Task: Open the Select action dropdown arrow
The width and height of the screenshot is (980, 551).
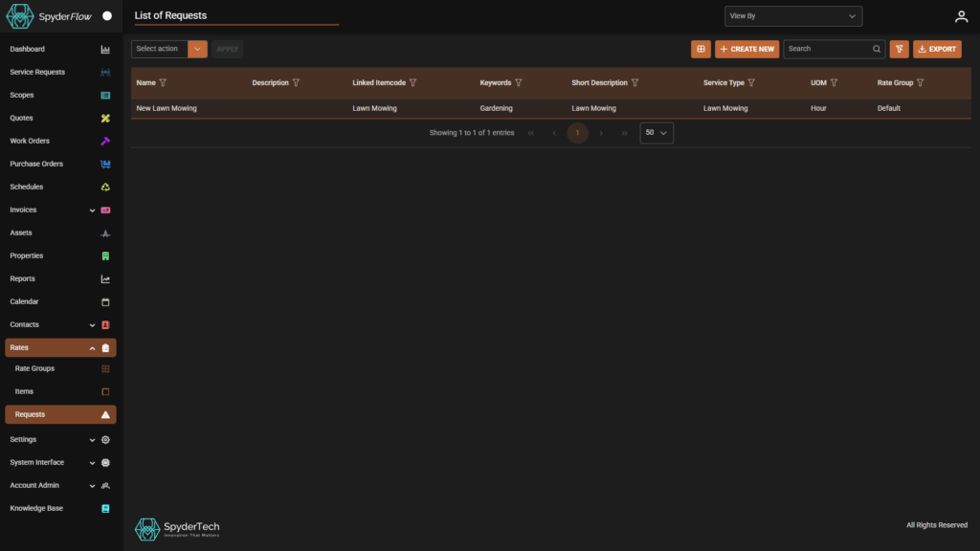Action: pyautogui.click(x=197, y=49)
